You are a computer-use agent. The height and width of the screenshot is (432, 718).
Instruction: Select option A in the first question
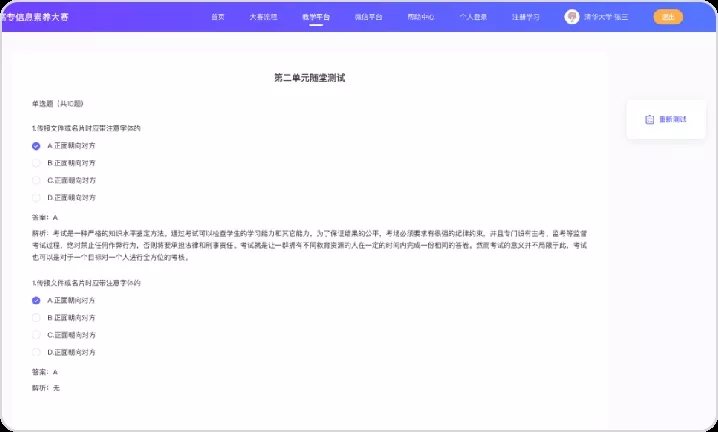pyautogui.click(x=36, y=145)
